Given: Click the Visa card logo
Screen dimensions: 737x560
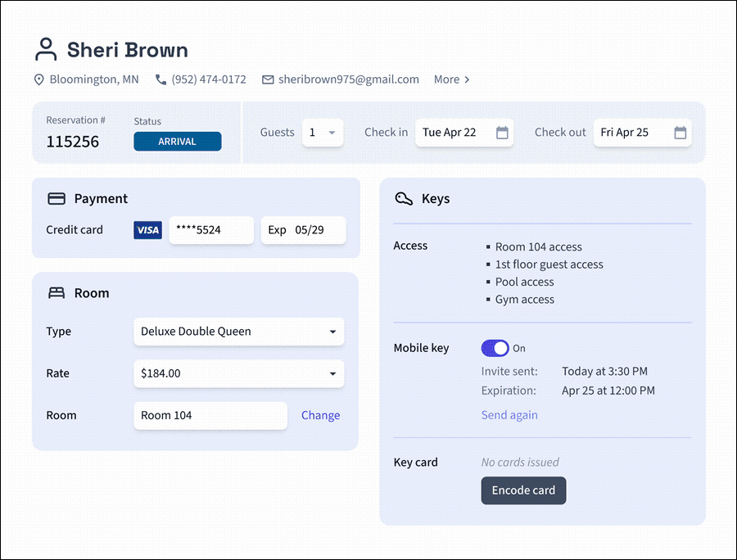Looking at the screenshot, I should [147, 230].
